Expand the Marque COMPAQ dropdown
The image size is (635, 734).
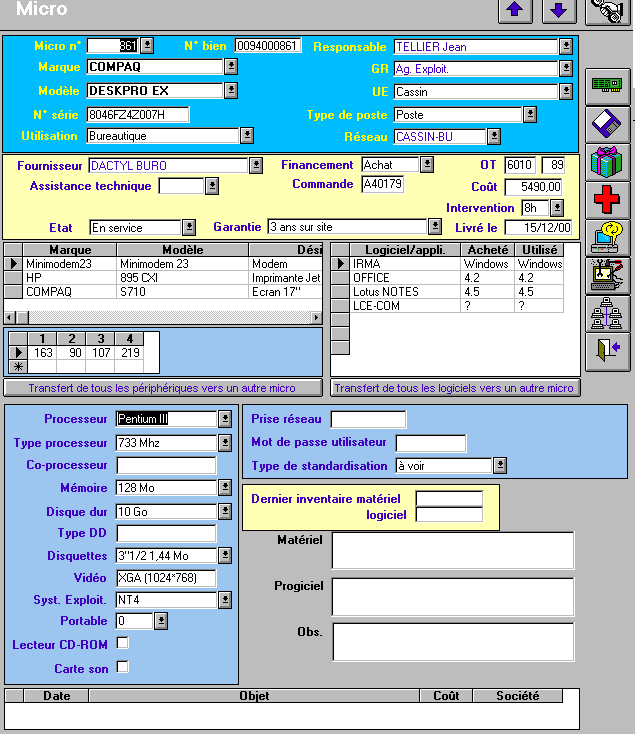pyautogui.click(x=231, y=66)
